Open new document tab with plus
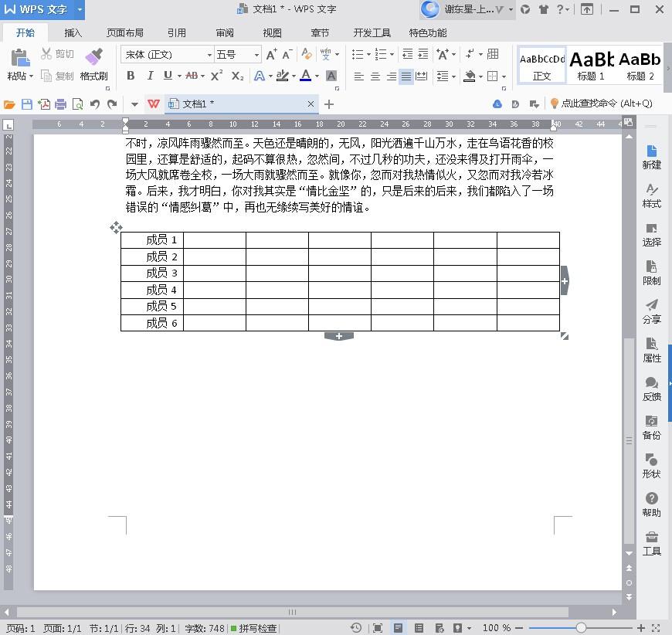The height and width of the screenshot is (635, 672). [329, 104]
